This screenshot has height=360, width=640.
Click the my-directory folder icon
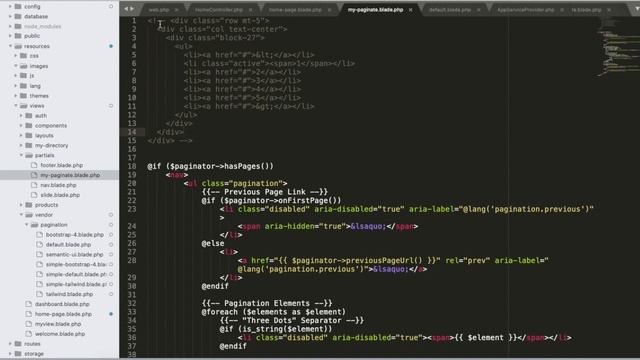[x=29, y=145]
